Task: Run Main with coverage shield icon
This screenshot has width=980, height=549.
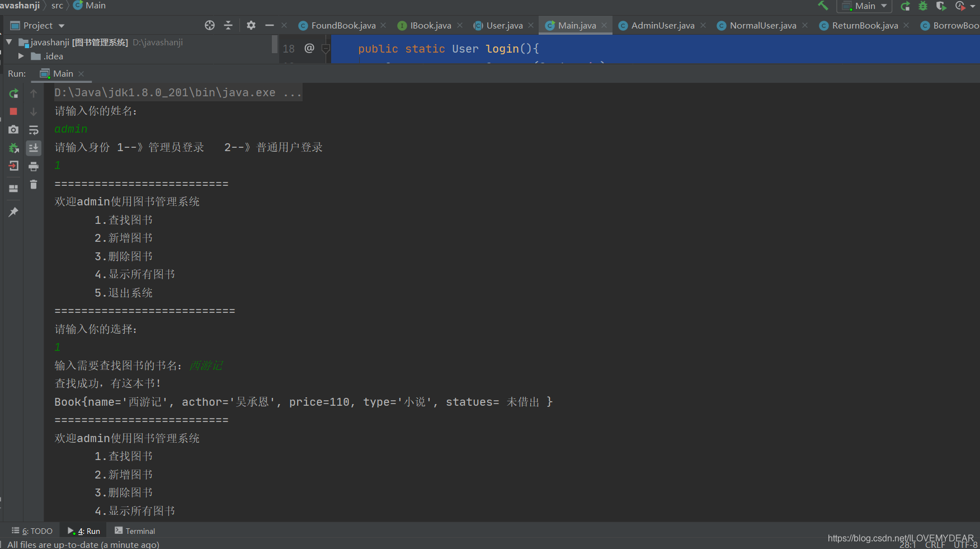Action: [941, 6]
